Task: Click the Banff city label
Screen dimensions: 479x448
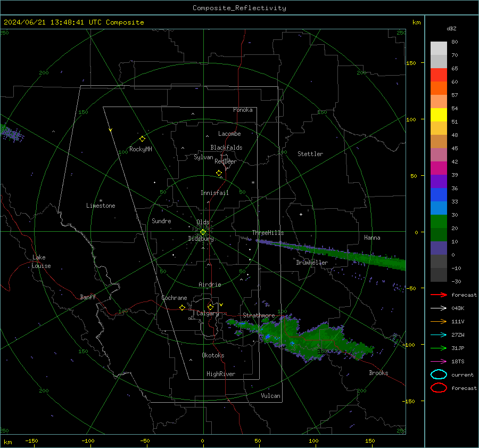Action: [88, 297]
